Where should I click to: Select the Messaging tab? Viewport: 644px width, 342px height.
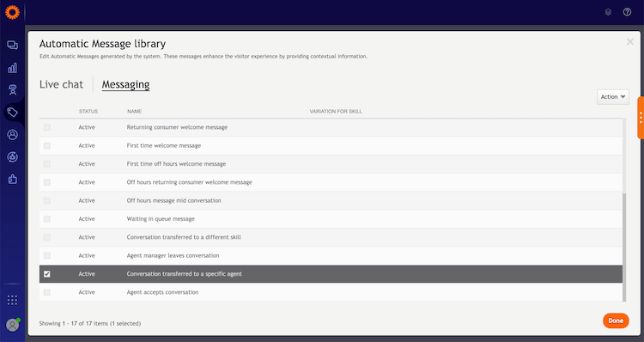(125, 84)
